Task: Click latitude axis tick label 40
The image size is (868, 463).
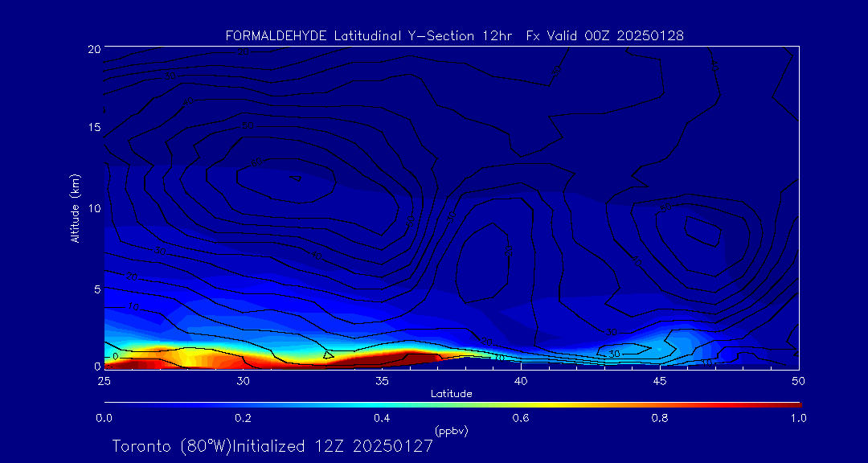Action: tap(520, 381)
